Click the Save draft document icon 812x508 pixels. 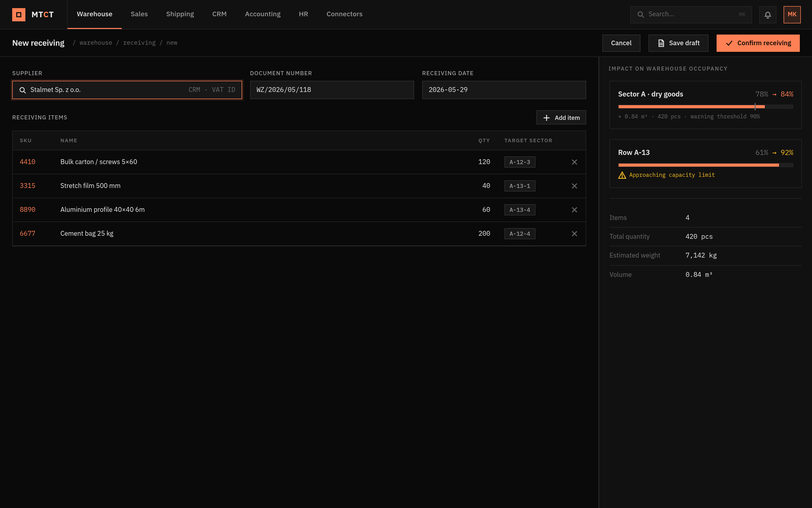coord(661,43)
